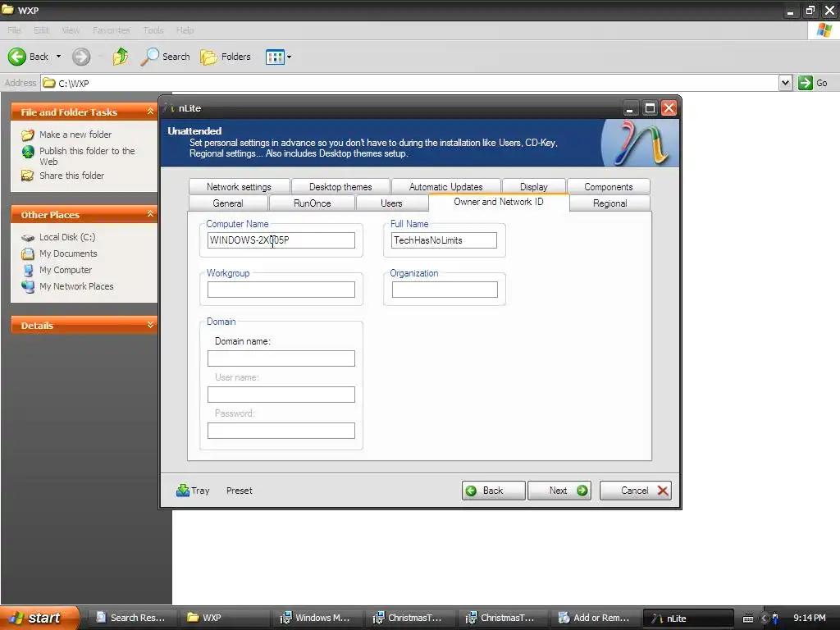Image resolution: width=840 pixels, height=630 pixels.
Task: Click the Organization input field
Action: [x=445, y=290]
